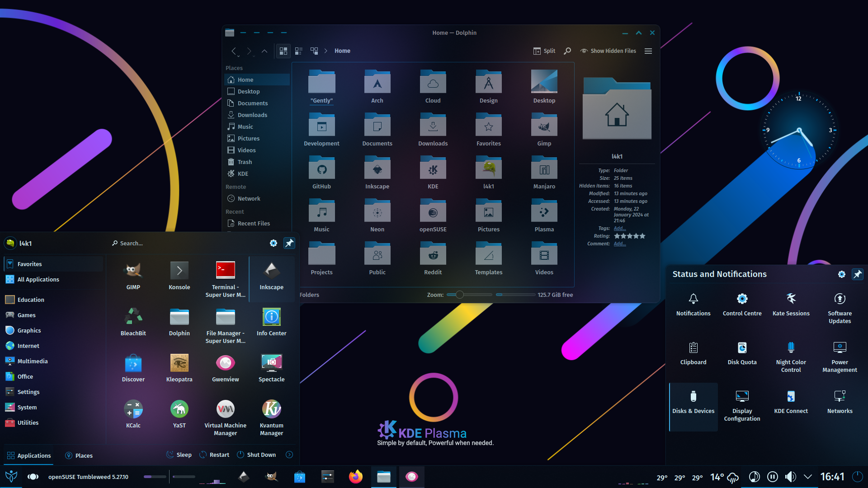Set folder rating stars to five
This screenshot has width=868, height=488.
point(642,236)
